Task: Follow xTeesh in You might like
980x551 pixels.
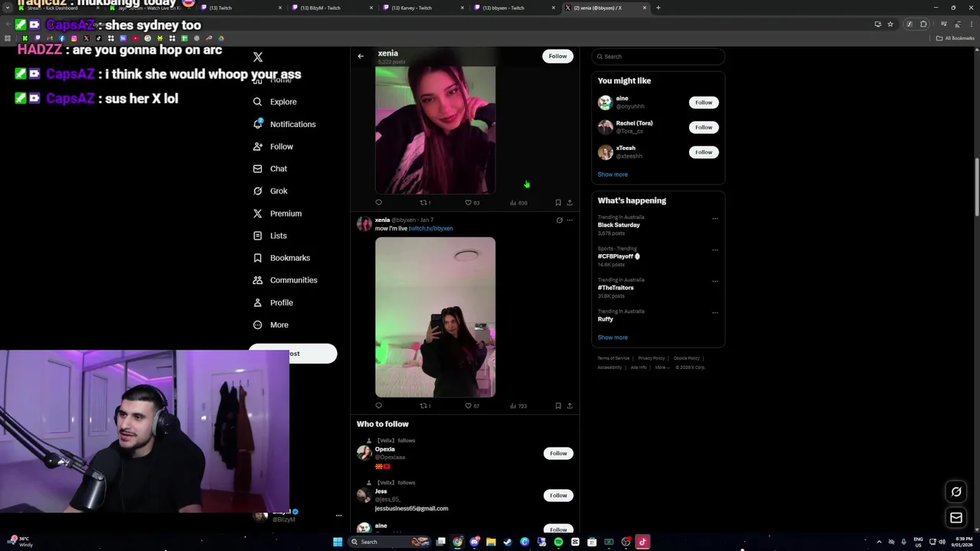Action: [x=704, y=152]
